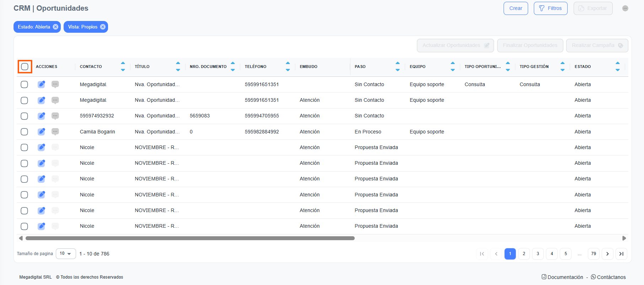Open comment icon for Camila Bogarin row
The width and height of the screenshot is (644, 285).
pyautogui.click(x=55, y=132)
